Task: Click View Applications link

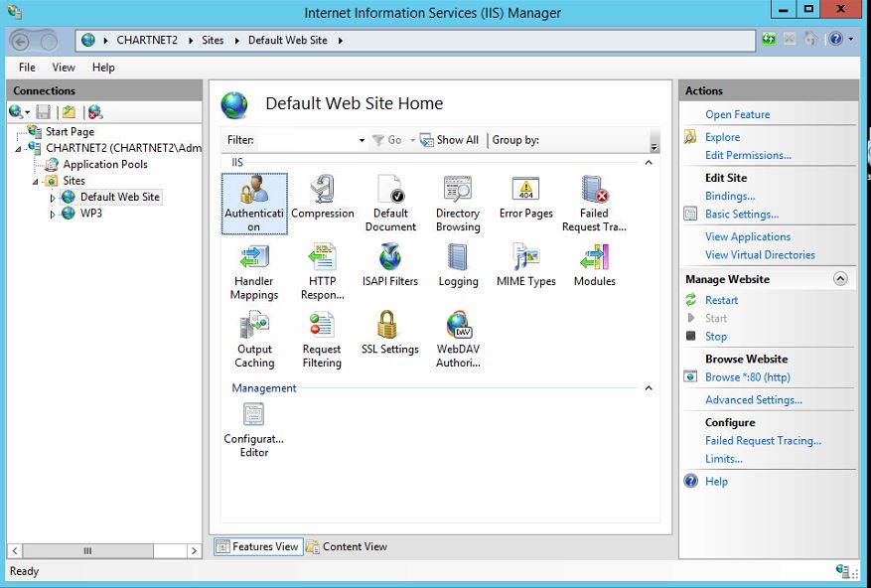Action: pos(748,236)
